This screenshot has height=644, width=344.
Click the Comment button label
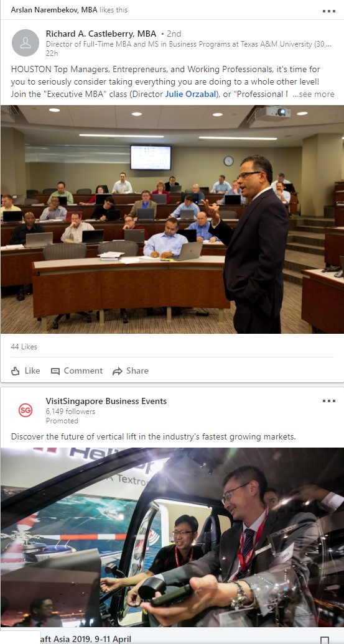(x=83, y=371)
